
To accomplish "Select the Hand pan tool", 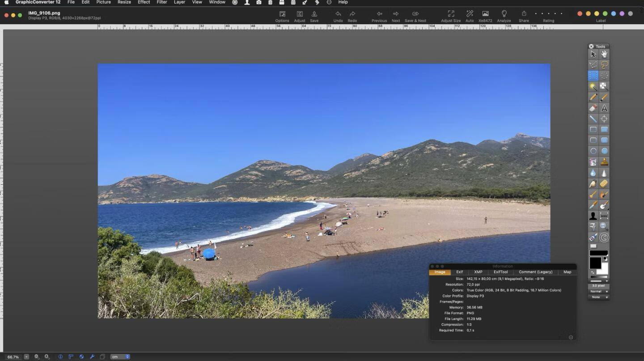I will coord(604,54).
